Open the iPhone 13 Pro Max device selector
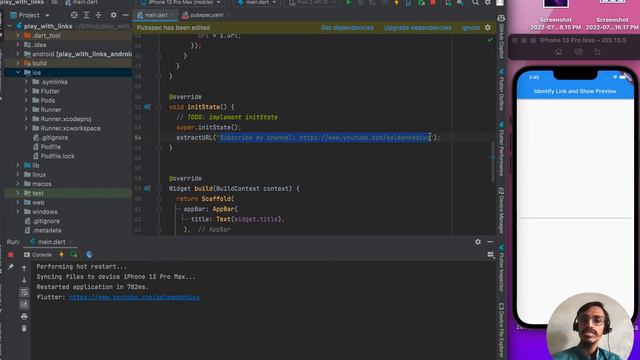640x360 pixels. coord(180,2)
